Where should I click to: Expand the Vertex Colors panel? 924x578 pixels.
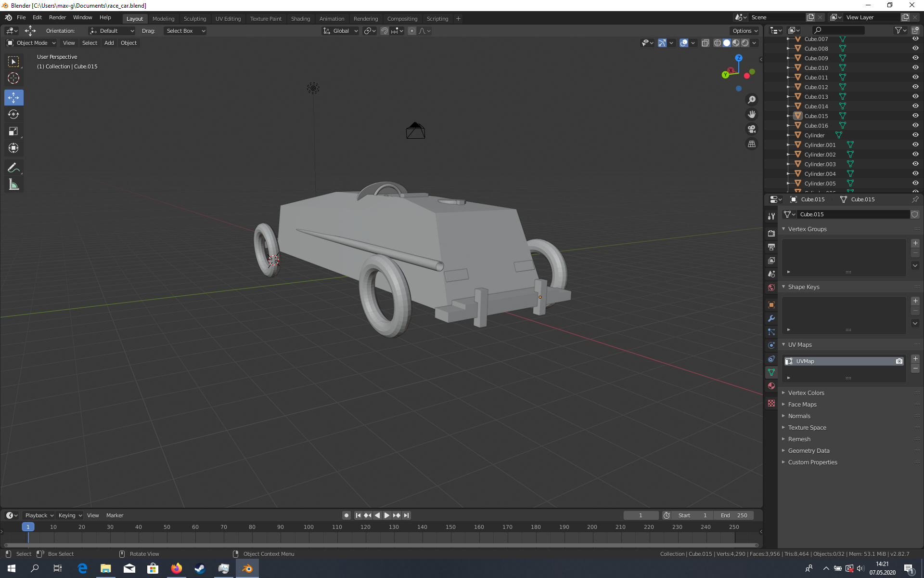coord(806,393)
